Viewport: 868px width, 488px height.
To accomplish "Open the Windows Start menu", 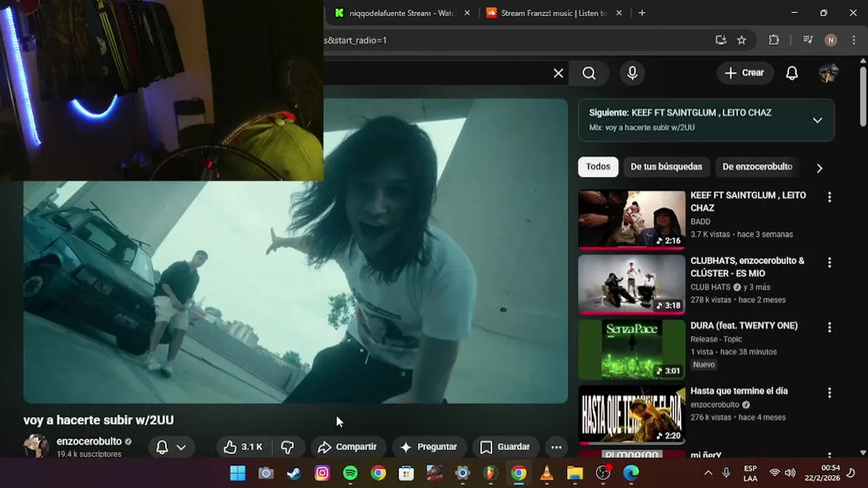I will pyautogui.click(x=238, y=473).
